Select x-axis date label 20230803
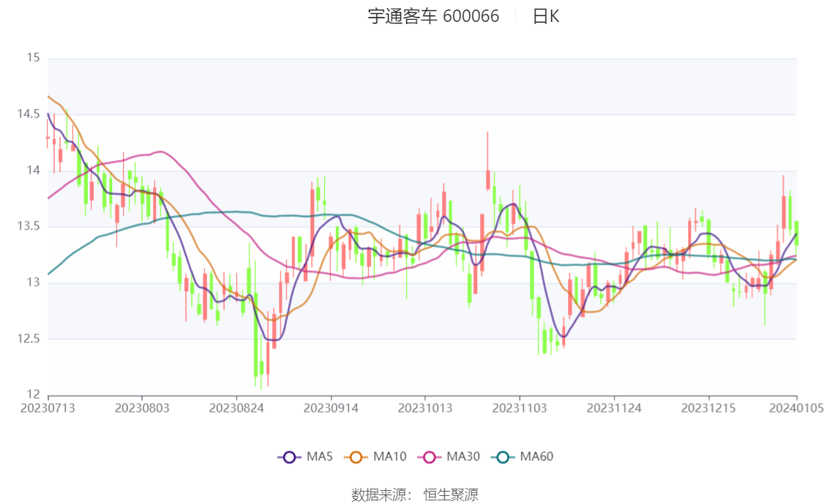Screen dimensions: 830x504 click(x=142, y=408)
